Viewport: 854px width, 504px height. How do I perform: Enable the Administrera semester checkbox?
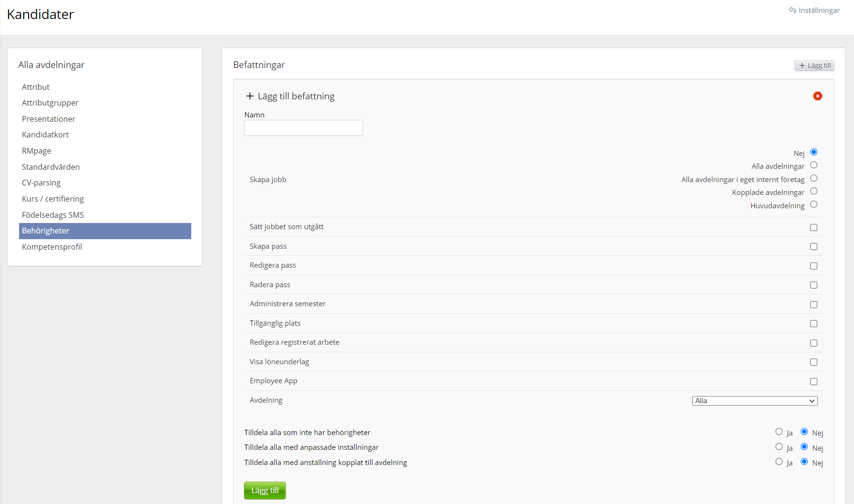click(814, 305)
